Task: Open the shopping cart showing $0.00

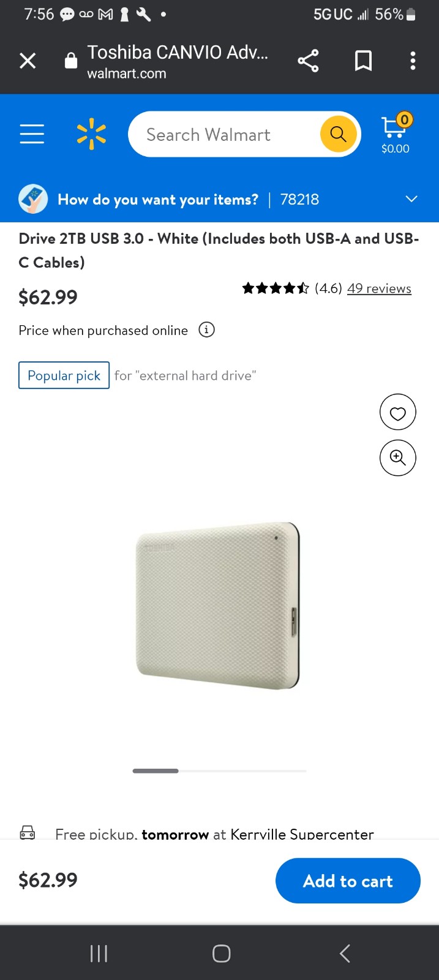Action: click(x=396, y=134)
